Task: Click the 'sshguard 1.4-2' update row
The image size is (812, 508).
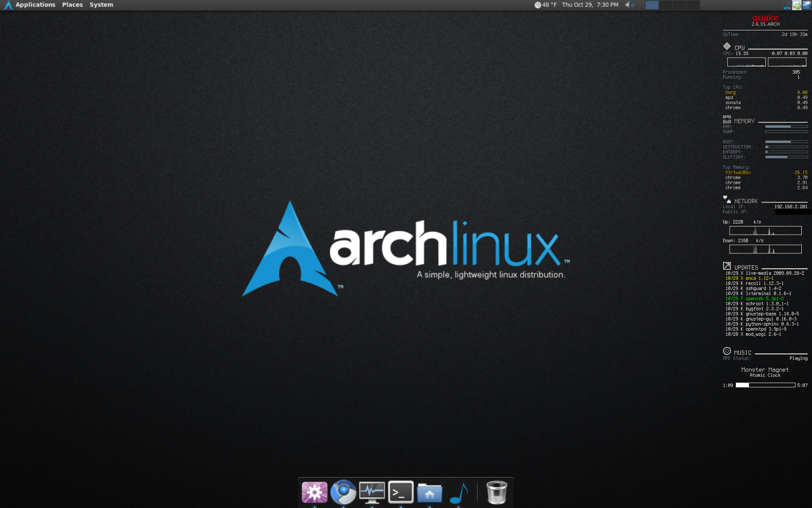Action: point(753,289)
